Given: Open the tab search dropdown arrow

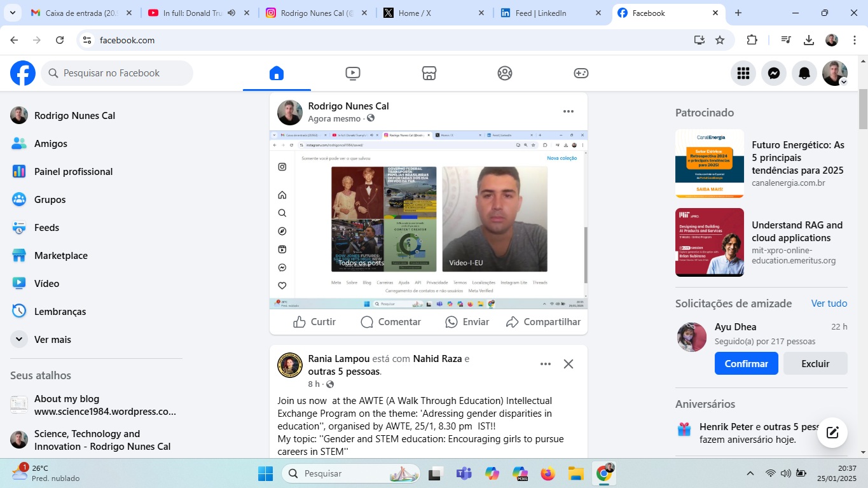Looking at the screenshot, I should 13,13.
